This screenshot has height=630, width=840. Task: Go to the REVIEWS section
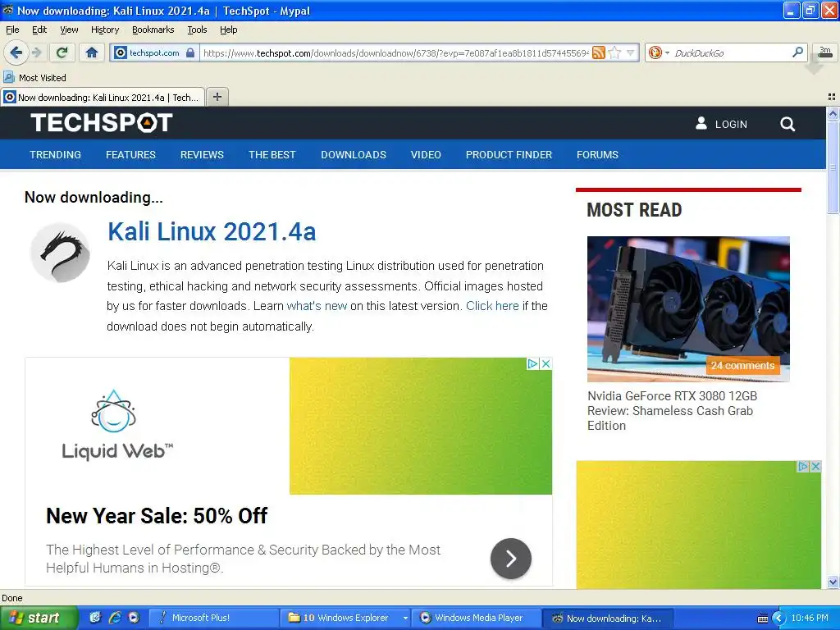coord(202,155)
